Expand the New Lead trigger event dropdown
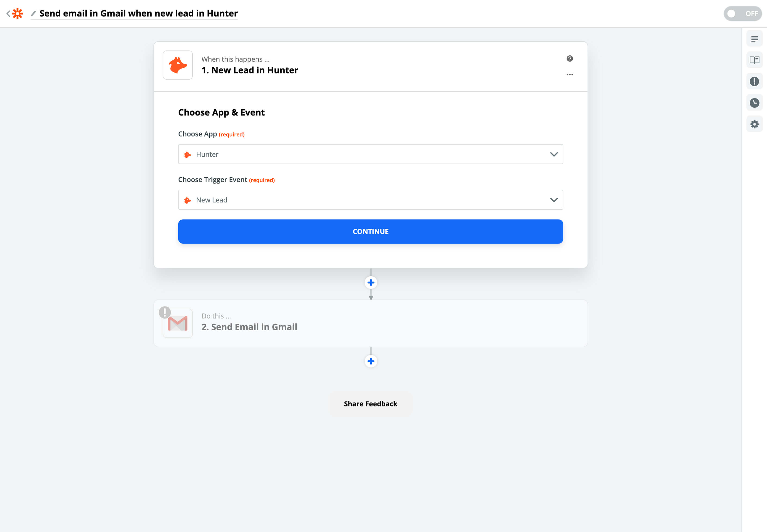Image resolution: width=767 pixels, height=532 pixels. click(371, 200)
